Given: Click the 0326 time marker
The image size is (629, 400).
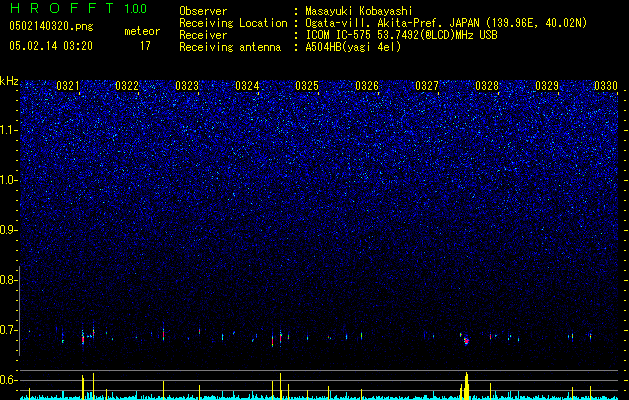Looking at the screenshot, I should point(367,86).
